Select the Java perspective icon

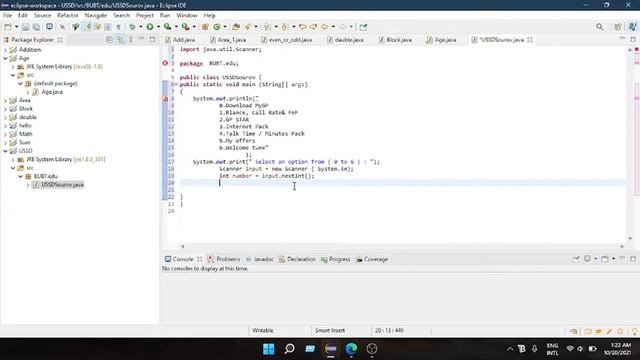coord(632,27)
